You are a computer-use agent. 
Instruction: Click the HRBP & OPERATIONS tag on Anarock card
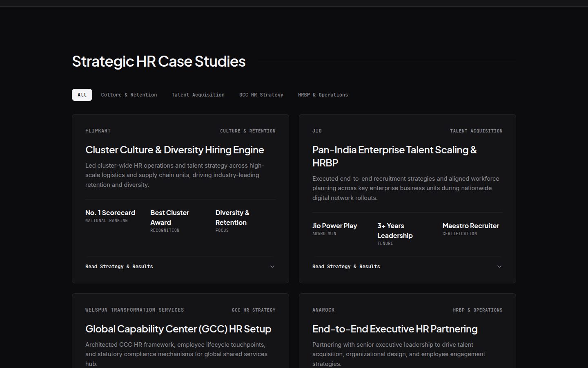click(478, 310)
